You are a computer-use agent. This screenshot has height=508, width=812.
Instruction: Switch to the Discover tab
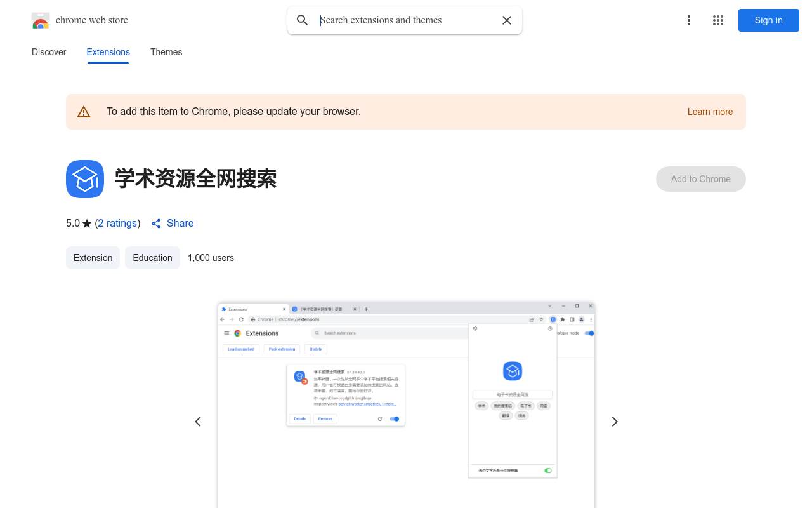point(49,52)
